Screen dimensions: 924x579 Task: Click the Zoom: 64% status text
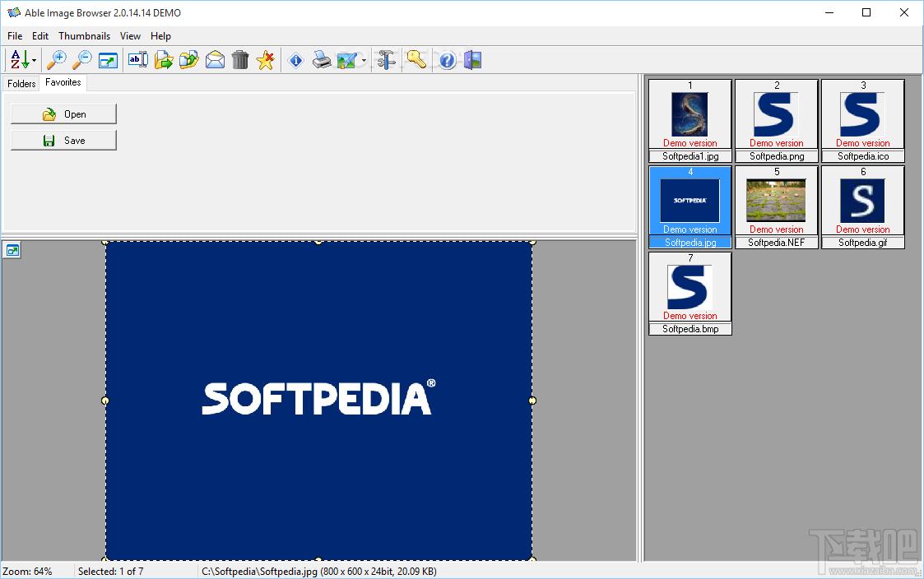pos(27,572)
